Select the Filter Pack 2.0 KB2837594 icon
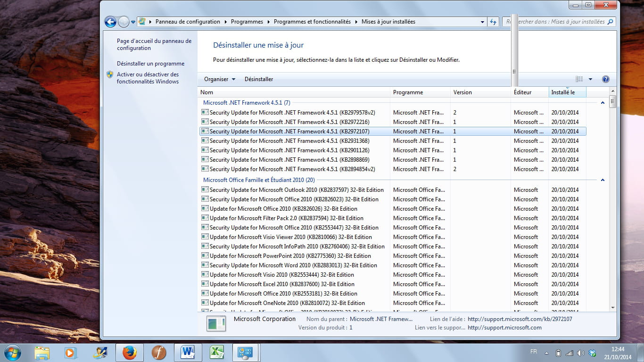Viewport: 644px width, 362px height. tap(205, 218)
